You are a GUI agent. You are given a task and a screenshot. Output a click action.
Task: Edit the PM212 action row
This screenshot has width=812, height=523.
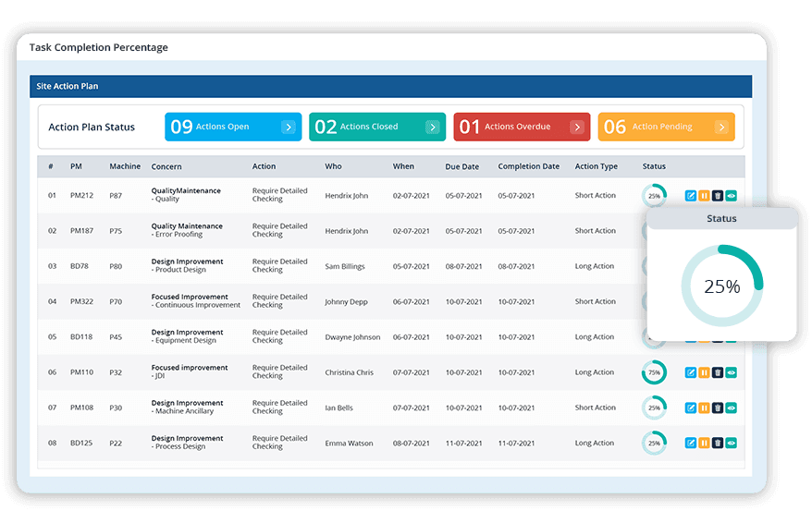tap(690, 196)
